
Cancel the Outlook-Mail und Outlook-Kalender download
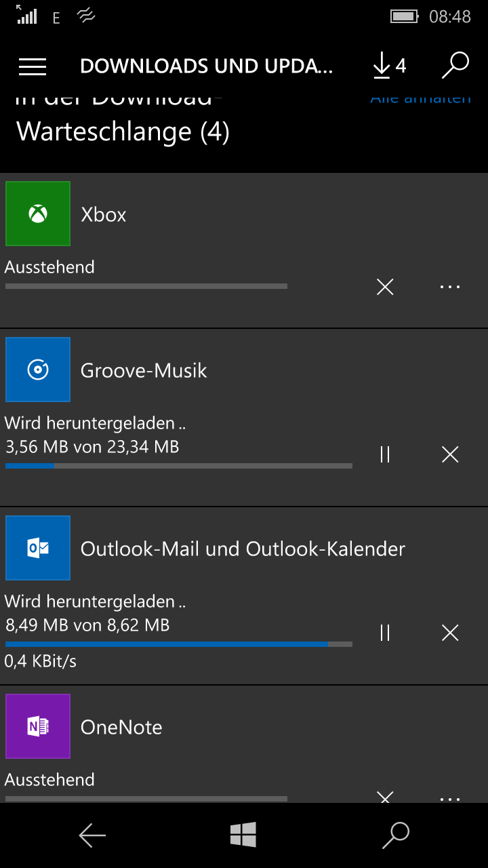point(450,633)
